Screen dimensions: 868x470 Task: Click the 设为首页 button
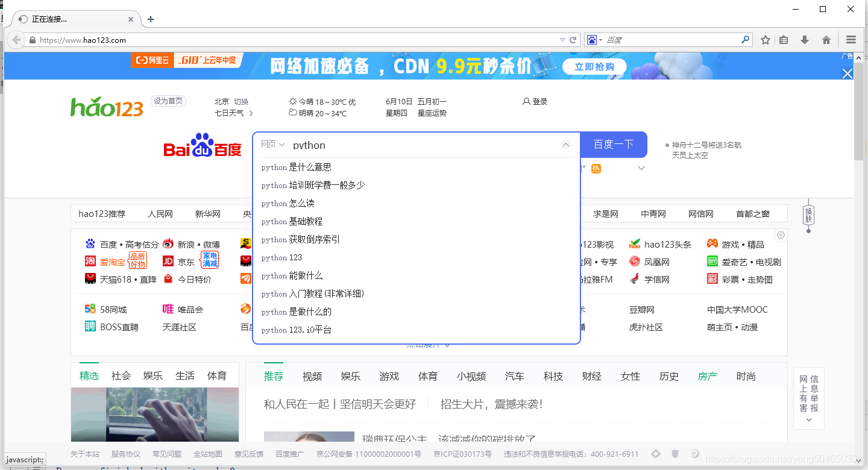click(x=168, y=101)
